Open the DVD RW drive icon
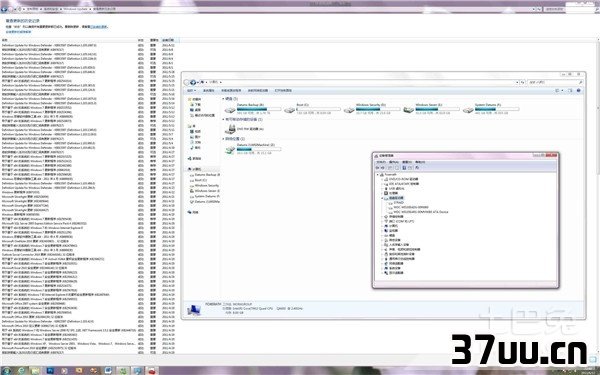This screenshot has width=600, height=375. click(x=230, y=129)
